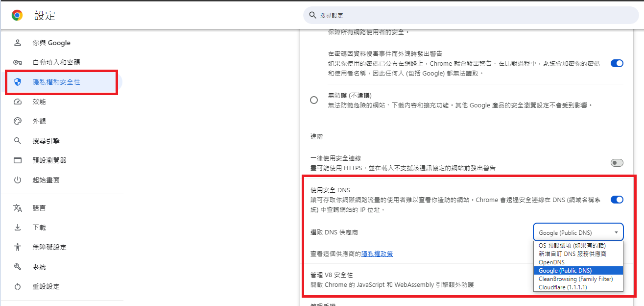Select the 無防護 (不建議) radio button

click(x=314, y=100)
